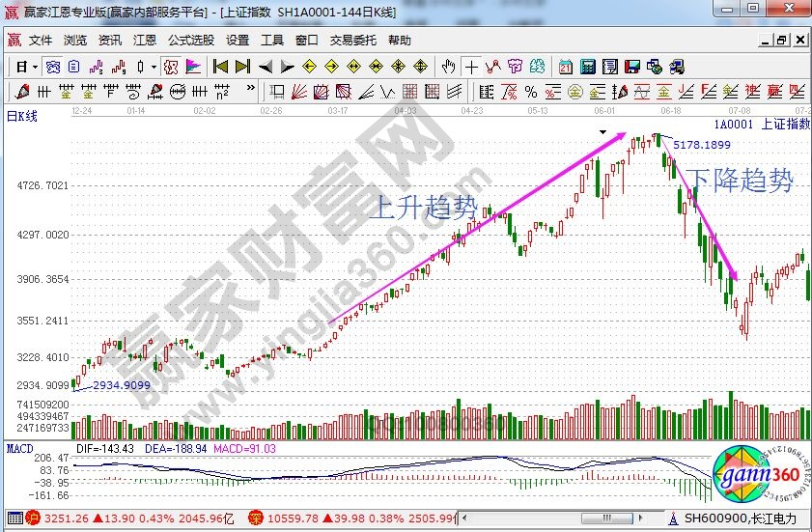Expand the candlestick style dropdown arrow

154,67
